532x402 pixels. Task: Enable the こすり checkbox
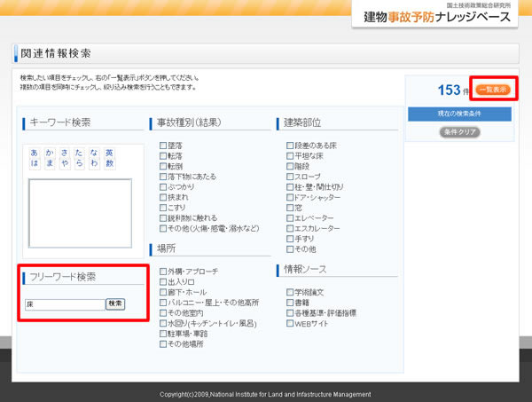pyautogui.click(x=163, y=208)
